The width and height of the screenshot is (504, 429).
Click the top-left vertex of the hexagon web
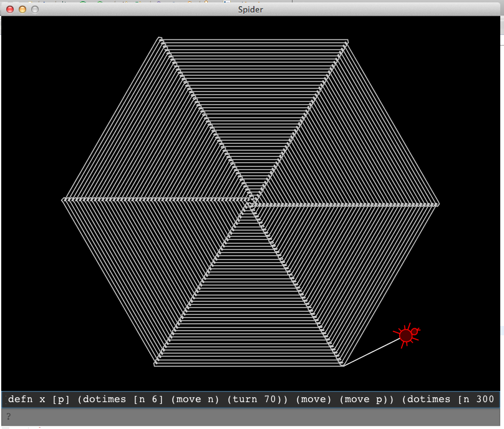(x=160, y=39)
